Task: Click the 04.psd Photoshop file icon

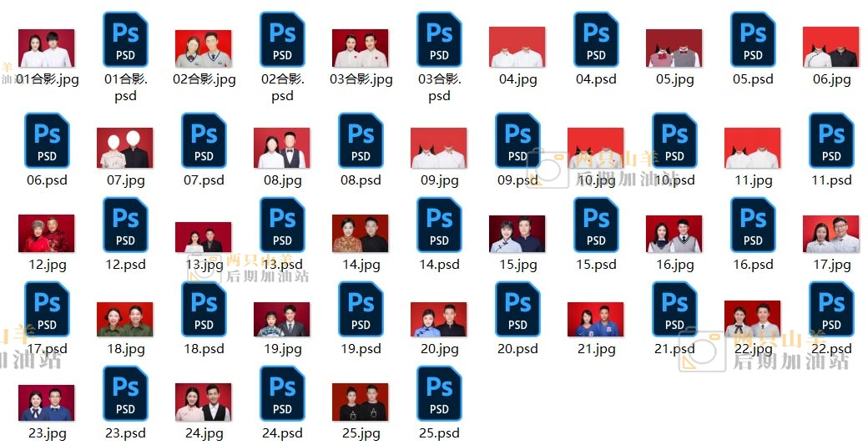Action: tap(596, 40)
